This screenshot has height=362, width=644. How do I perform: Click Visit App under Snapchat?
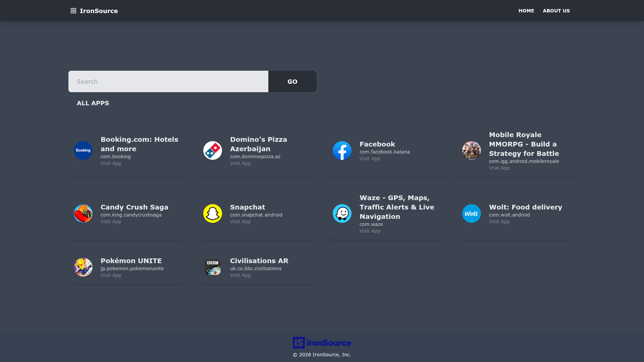click(x=240, y=222)
